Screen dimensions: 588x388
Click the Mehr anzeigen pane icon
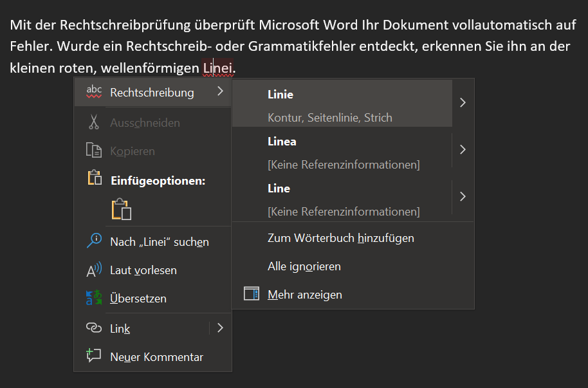click(x=252, y=294)
